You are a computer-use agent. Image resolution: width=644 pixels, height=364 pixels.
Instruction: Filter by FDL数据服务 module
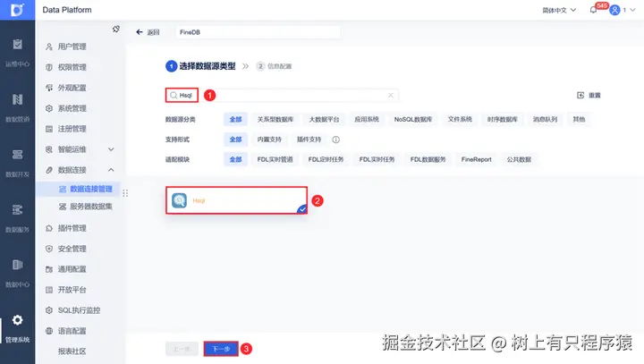click(428, 159)
